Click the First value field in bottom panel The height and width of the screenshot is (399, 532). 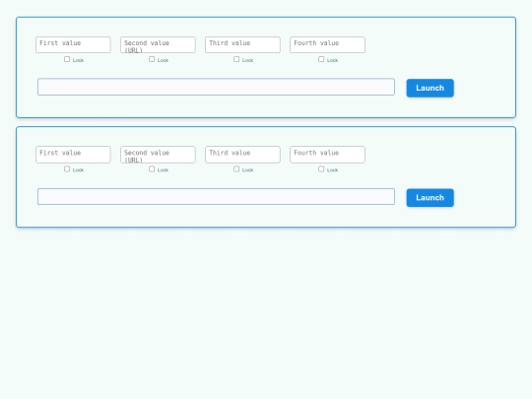73,155
